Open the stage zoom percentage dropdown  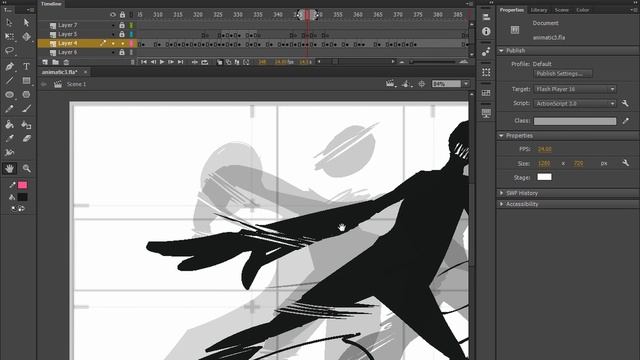(466, 84)
